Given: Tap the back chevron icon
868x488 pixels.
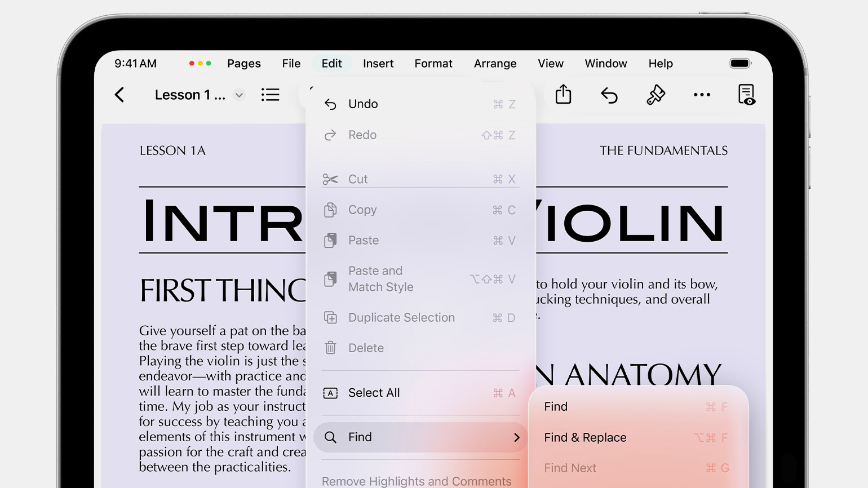Looking at the screenshot, I should pos(119,95).
